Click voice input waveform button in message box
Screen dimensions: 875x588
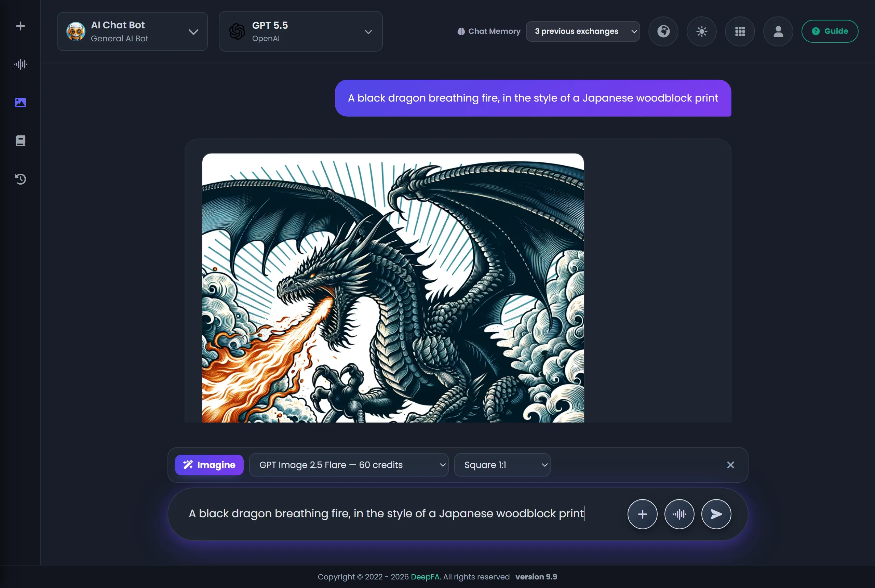679,514
